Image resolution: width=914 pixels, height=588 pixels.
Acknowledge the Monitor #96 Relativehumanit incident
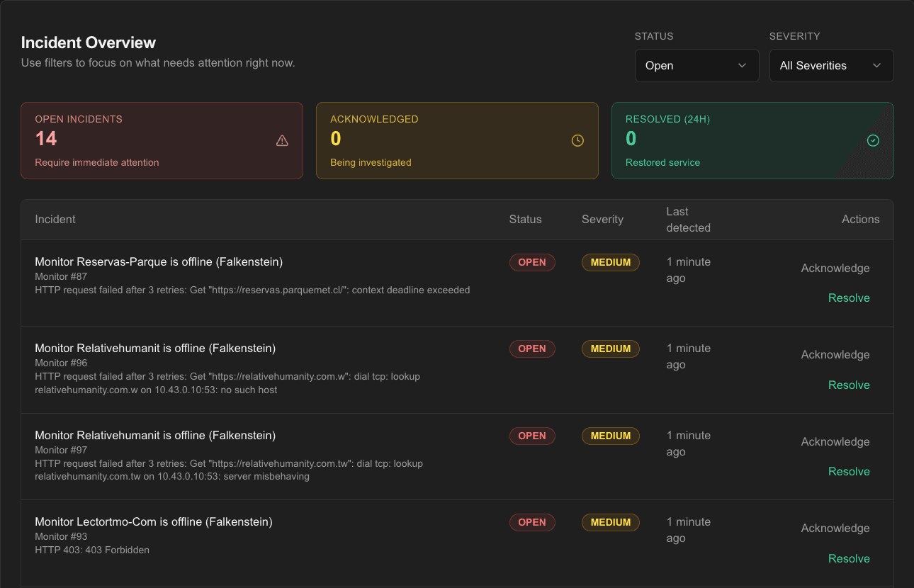[x=835, y=354]
